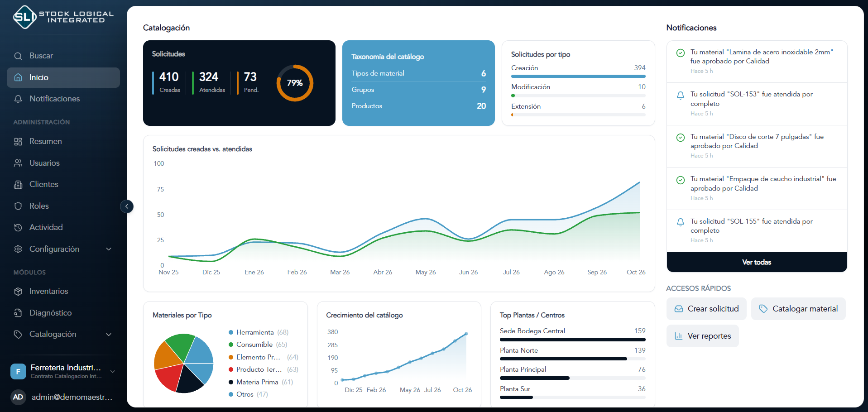Click the Diagnóstico icon in sidebar

click(x=18, y=313)
